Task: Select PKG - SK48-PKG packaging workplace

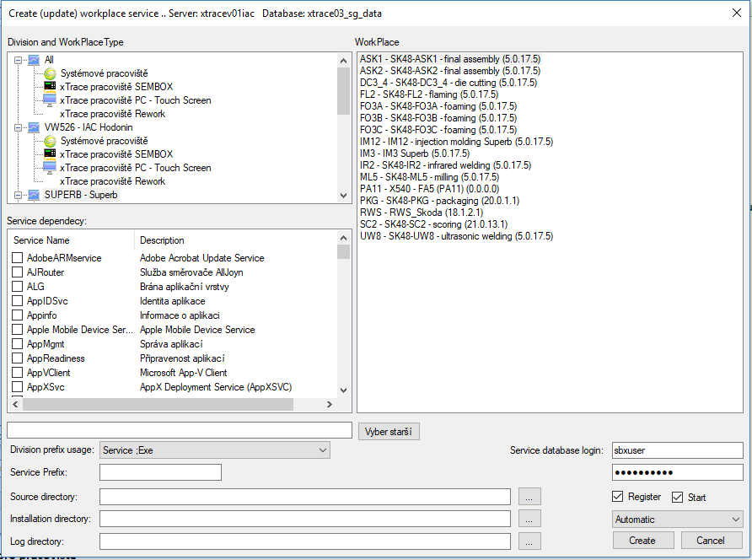Action: (441, 201)
